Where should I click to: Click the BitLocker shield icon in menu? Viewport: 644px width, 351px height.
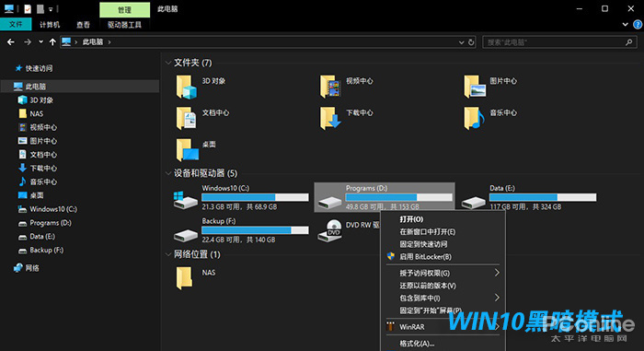[391, 256]
